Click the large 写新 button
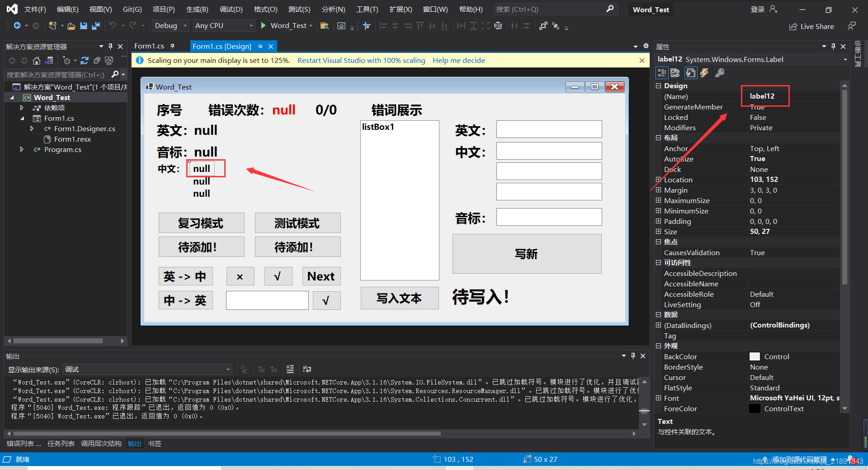This screenshot has width=868, height=470. pos(527,254)
